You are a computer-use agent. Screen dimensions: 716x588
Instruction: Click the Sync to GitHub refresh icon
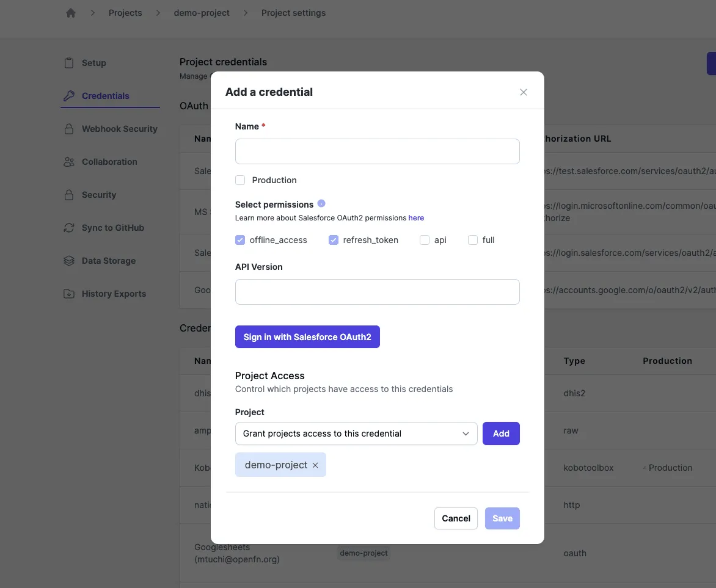coord(69,227)
